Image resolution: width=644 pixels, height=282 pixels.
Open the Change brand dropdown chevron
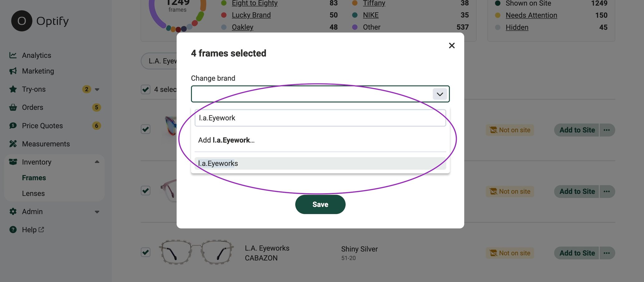click(440, 94)
